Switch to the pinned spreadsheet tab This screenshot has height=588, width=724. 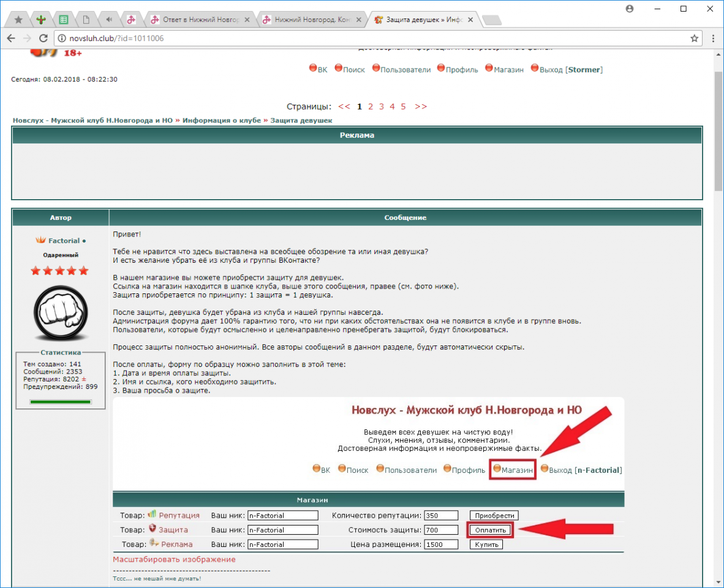click(x=63, y=20)
